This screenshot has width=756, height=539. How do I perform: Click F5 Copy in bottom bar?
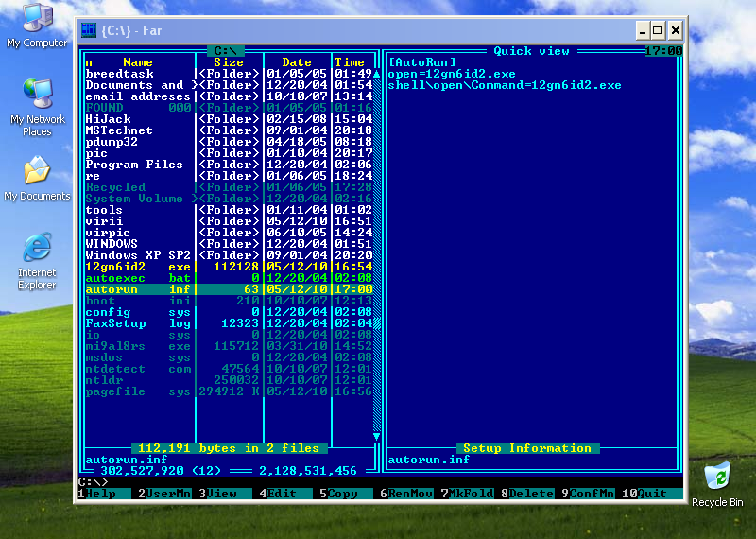[x=342, y=494]
